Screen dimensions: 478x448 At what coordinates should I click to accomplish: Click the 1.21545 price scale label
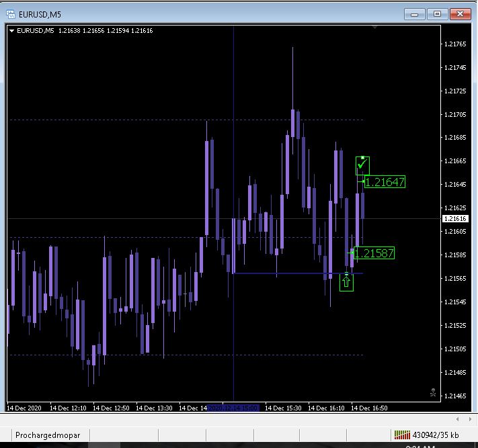tap(455, 302)
